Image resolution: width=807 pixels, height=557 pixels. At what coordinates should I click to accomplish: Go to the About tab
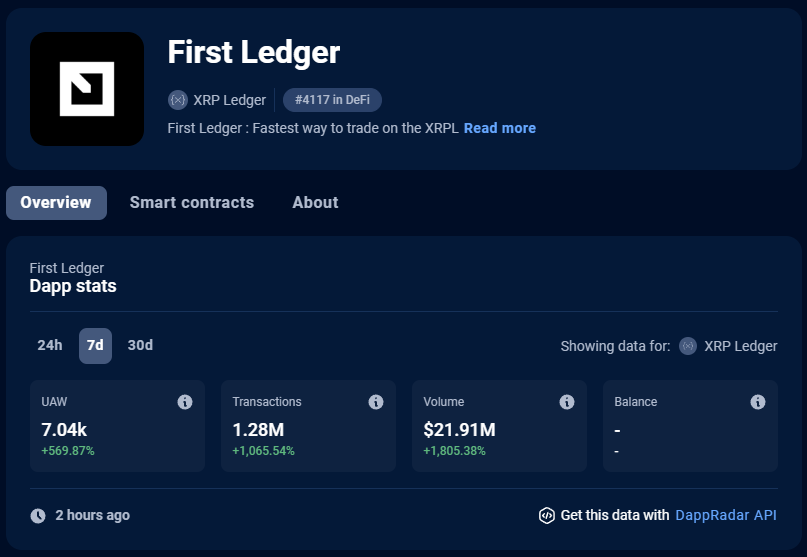[315, 203]
